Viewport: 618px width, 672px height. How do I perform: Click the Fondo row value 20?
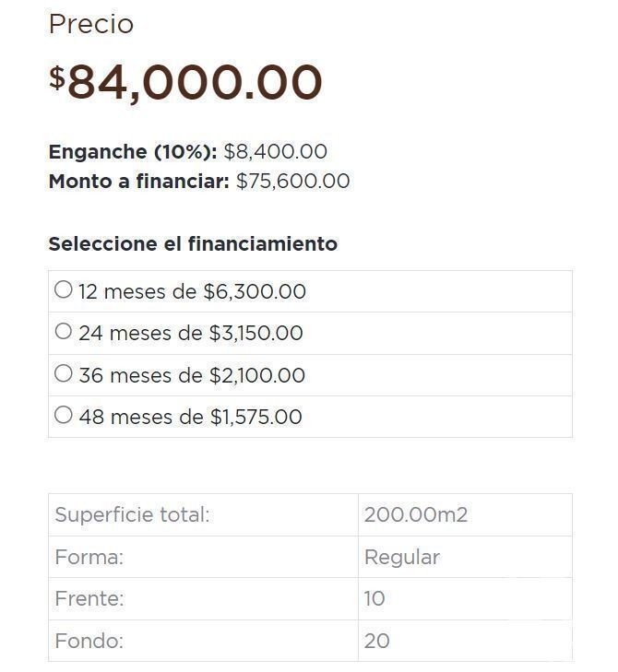pos(376,642)
